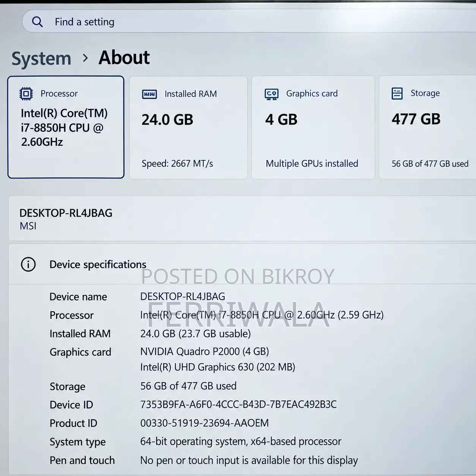Click the Product ID value 00330-51919
The height and width of the screenshot is (476, 476).
pos(205,423)
